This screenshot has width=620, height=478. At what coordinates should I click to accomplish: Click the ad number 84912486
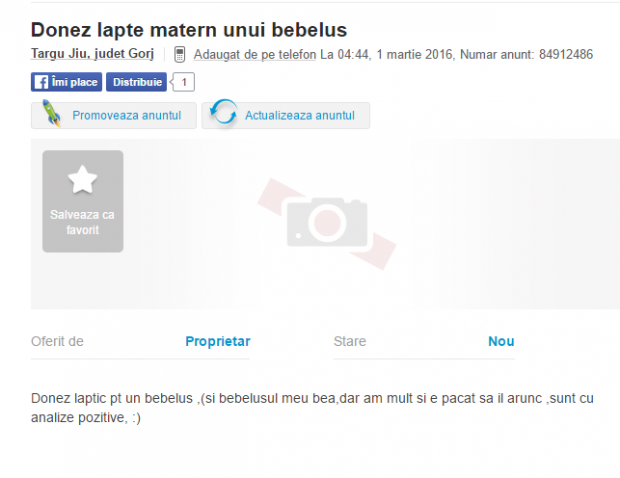coord(566,54)
